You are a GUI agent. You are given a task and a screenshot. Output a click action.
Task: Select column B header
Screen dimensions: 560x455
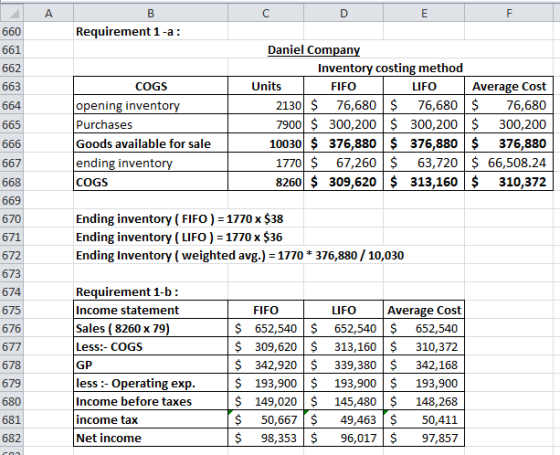(151, 13)
